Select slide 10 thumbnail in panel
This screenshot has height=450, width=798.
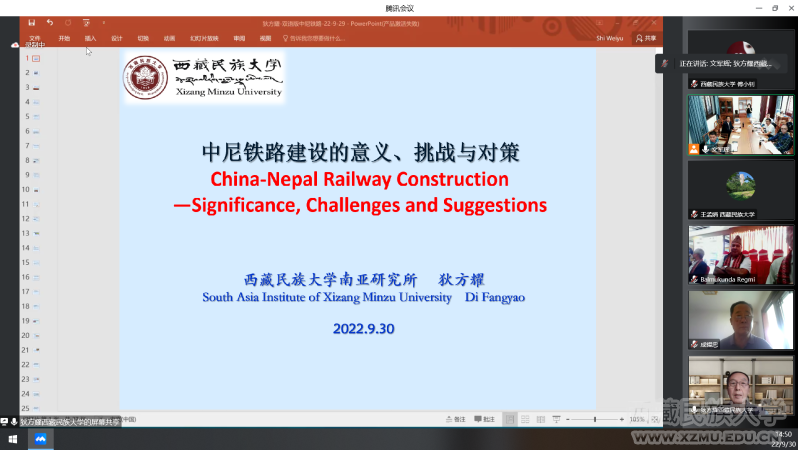[x=36, y=190]
